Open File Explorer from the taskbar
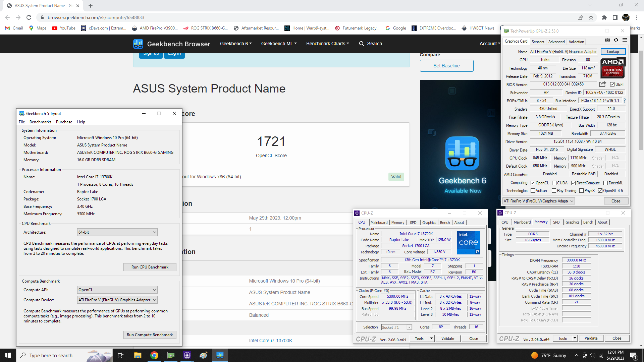644x362 pixels. (x=138, y=355)
